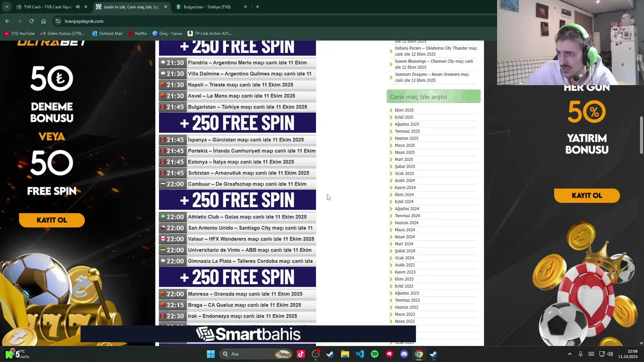Open Sırbistan – Arnavutluk maçı link
This screenshot has width=644, height=362.
[x=249, y=173]
